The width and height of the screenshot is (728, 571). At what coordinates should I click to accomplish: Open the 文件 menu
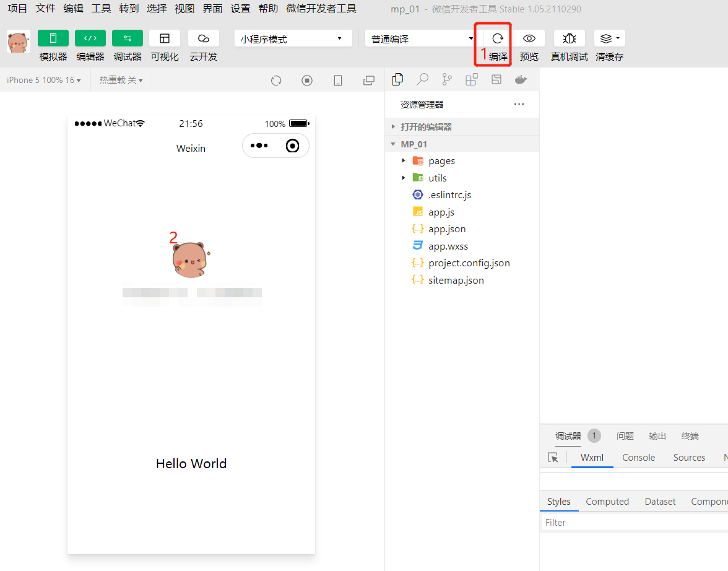pos(46,9)
